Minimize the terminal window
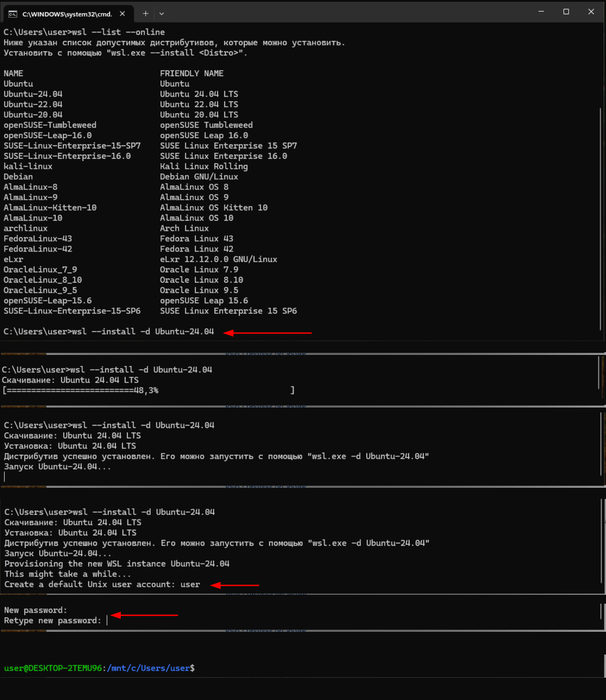Image resolution: width=606 pixels, height=700 pixels. [541, 12]
